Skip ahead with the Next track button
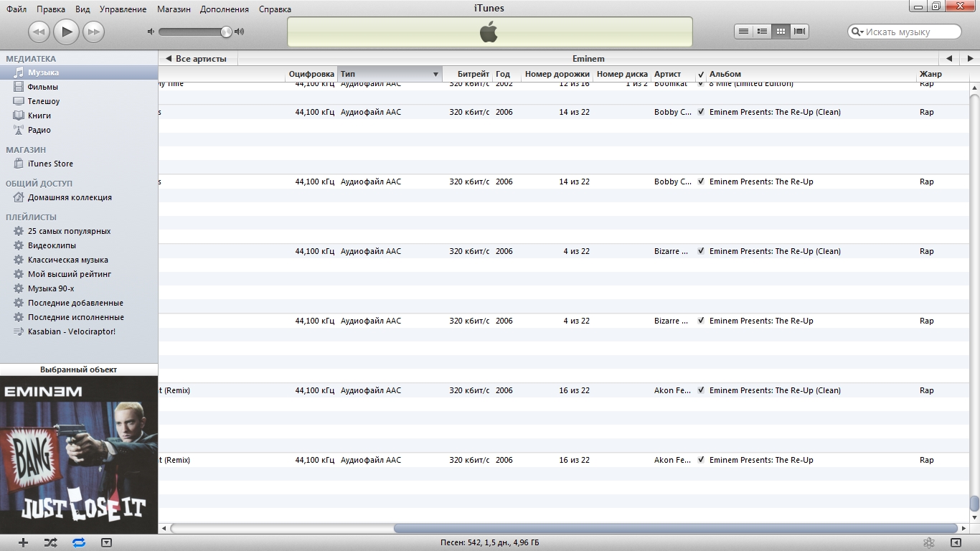The width and height of the screenshot is (980, 551). 93,32
